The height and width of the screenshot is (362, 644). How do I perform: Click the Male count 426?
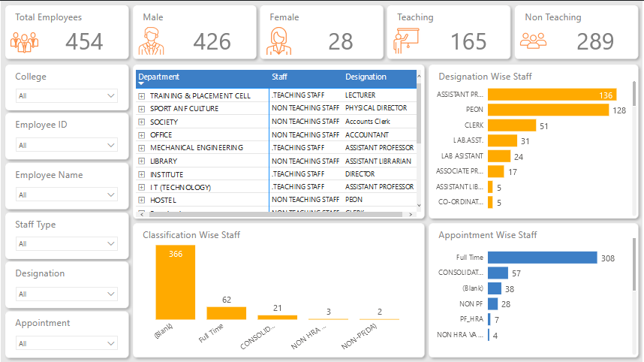click(212, 41)
